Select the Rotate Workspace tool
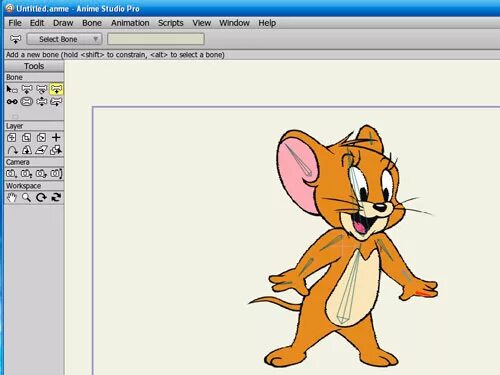This screenshot has width=500, height=375. [41, 198]
